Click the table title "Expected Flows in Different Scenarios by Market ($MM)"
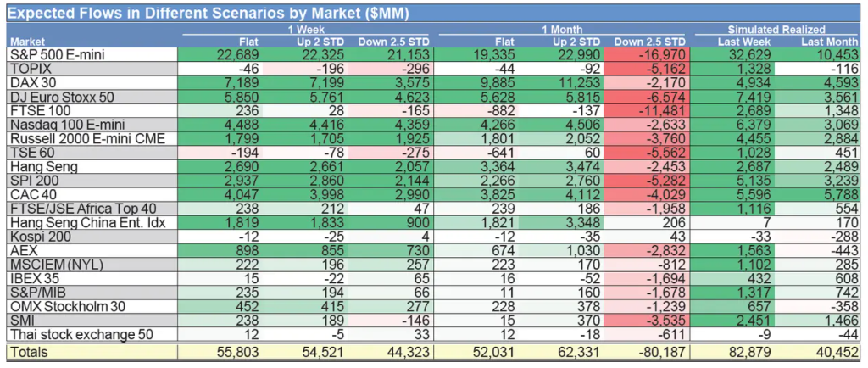This screenshot has height=368, width=868. click(209, 14)
